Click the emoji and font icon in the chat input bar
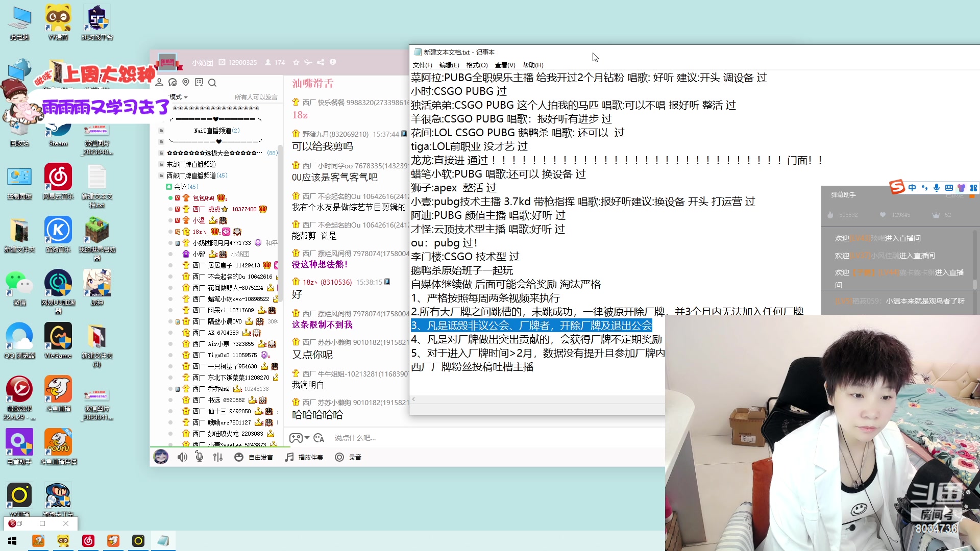The height and width of the screenshot is (551, 980). pyautogui.click(x=319, y=438)
